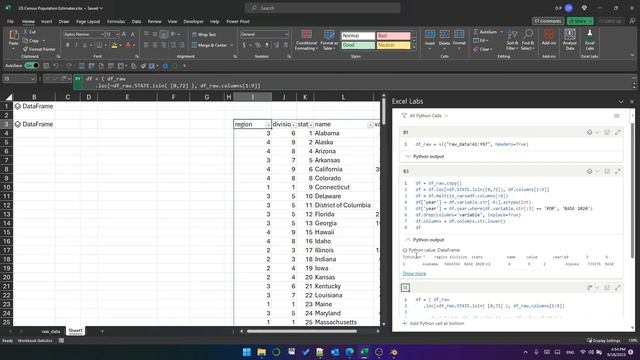Open the Add-ins button
Screen dimensions: 640x360
[549, 37]
